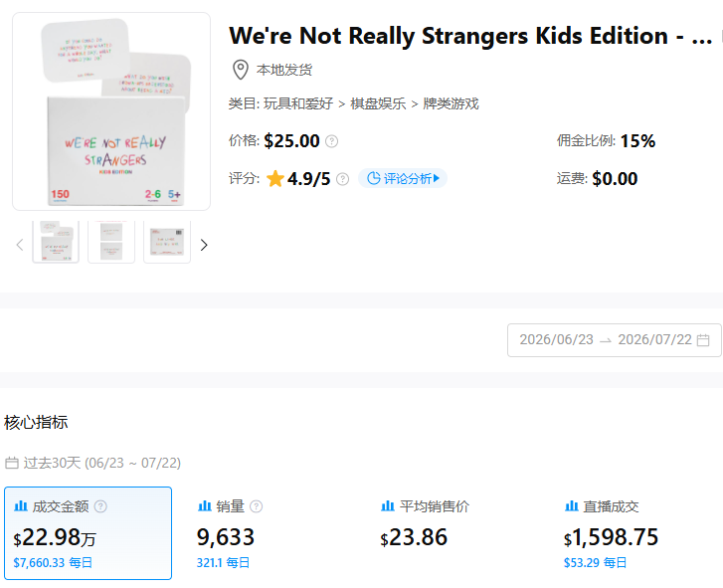Click the bar chart icon beside 直播成交
The image size is (723, 588).
pyautogui.click(x=571, y=505)
